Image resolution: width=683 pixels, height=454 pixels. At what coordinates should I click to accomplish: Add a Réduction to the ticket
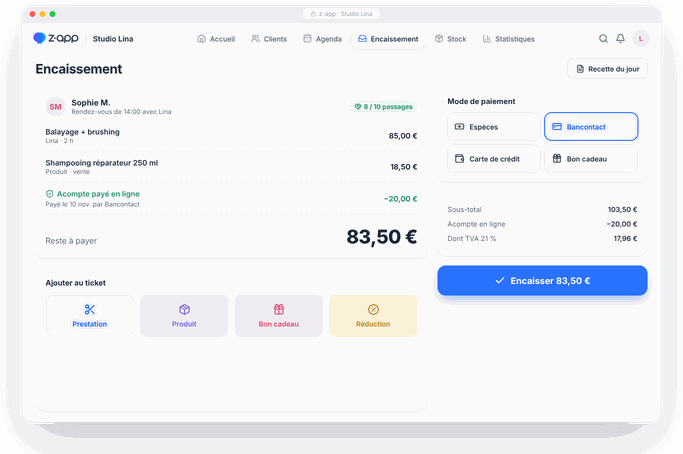tap(373, 316)
